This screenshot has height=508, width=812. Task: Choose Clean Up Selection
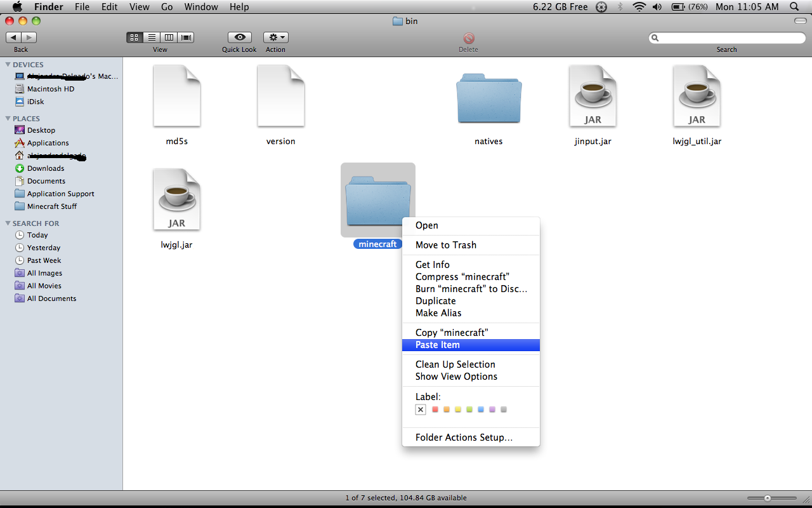click(x=471, y=364)
